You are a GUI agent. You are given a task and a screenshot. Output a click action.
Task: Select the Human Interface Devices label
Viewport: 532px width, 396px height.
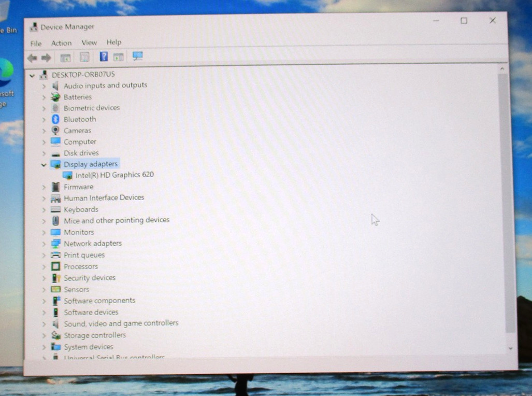coord(104,197)
